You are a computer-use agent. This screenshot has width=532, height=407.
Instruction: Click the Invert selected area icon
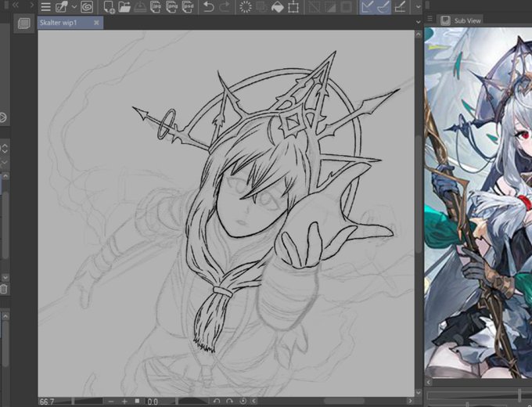click(x=330, y=7)
